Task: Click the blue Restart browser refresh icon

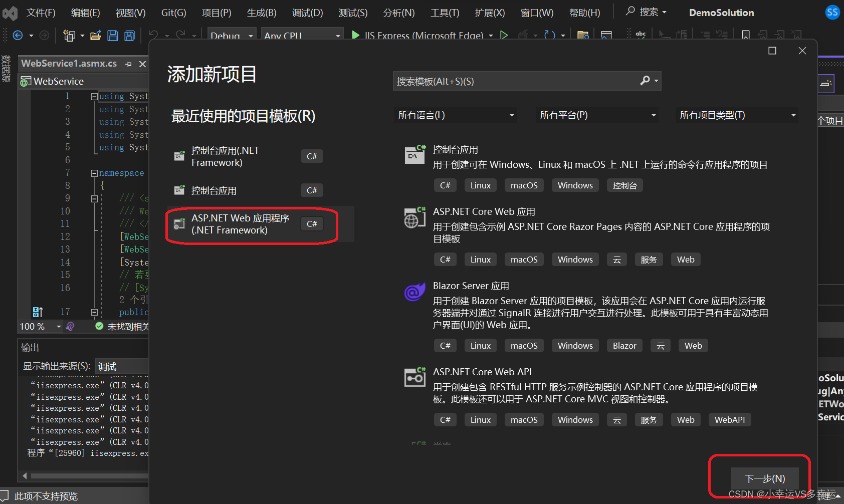Action: coord(550,35)
